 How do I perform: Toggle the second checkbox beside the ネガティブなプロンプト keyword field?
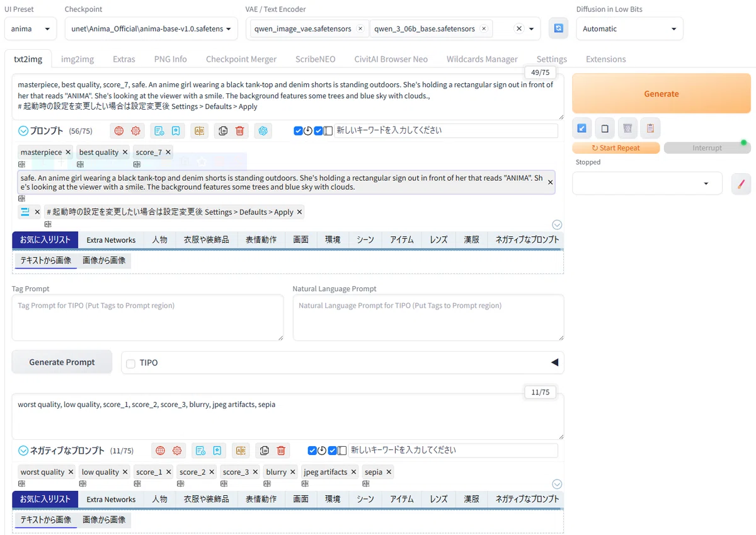332,451
